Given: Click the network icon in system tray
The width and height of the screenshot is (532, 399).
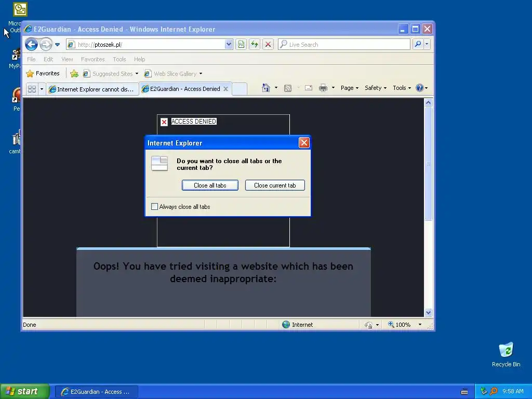Looking at the screenshot, I should point(484,391).
